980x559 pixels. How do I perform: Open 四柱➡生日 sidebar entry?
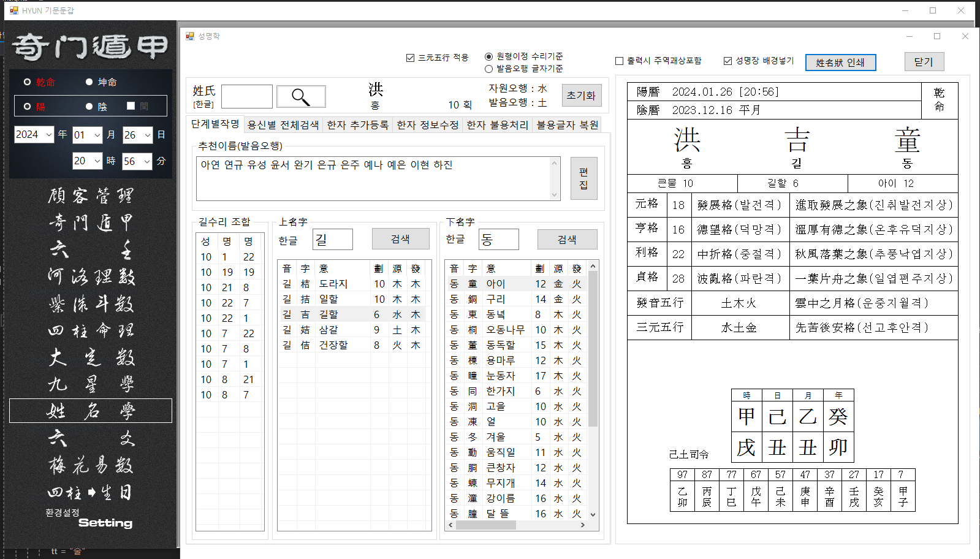point(91,492)
